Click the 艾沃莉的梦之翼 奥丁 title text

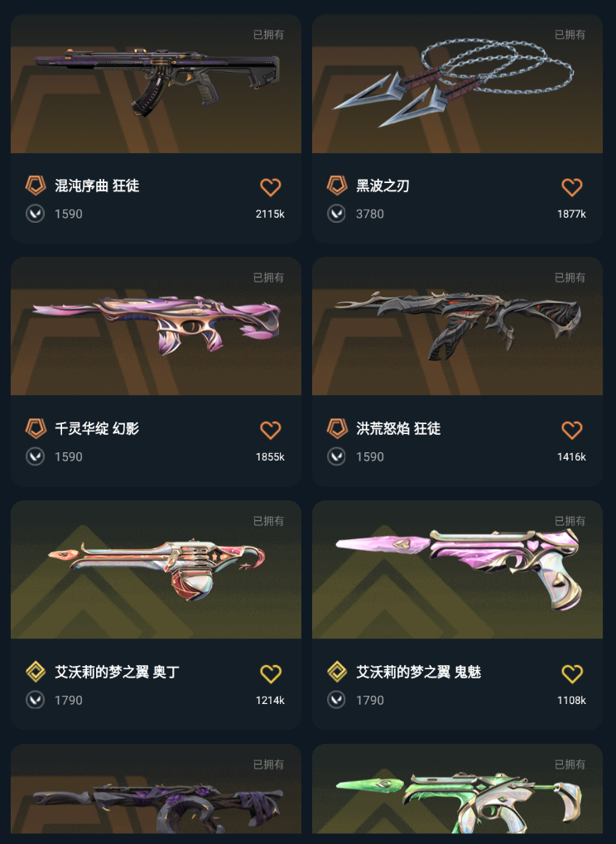click(x=117, y=672)
